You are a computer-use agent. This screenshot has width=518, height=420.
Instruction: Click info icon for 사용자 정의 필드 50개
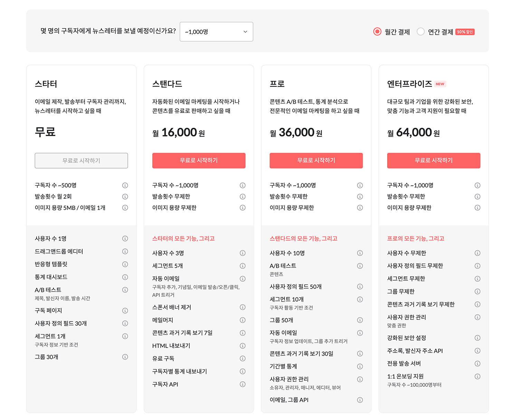(360, 287)
